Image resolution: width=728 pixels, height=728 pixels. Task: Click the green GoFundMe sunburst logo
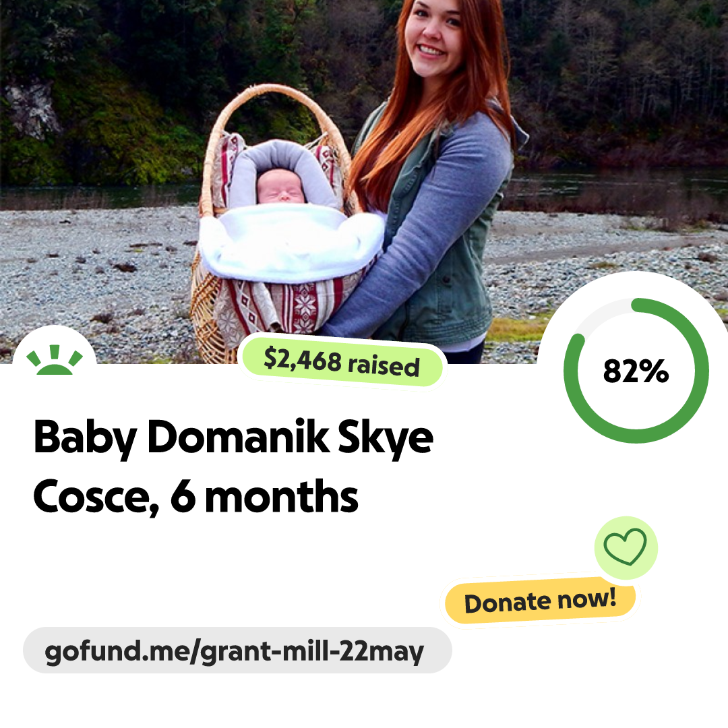pyautogui.click(x=55, y=360)
